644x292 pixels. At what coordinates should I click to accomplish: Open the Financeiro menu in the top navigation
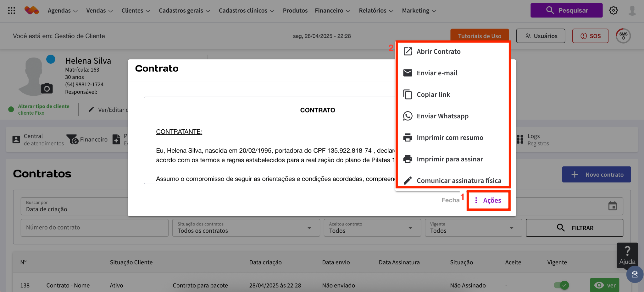click(x=332, y=11)
